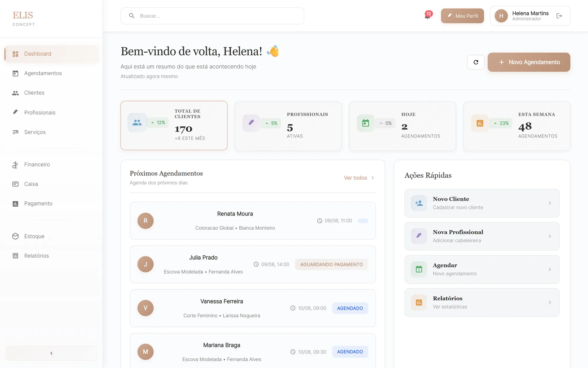Click Vanessa Ferreira's V avatar
588x368 pixels.
click(146, 308)
